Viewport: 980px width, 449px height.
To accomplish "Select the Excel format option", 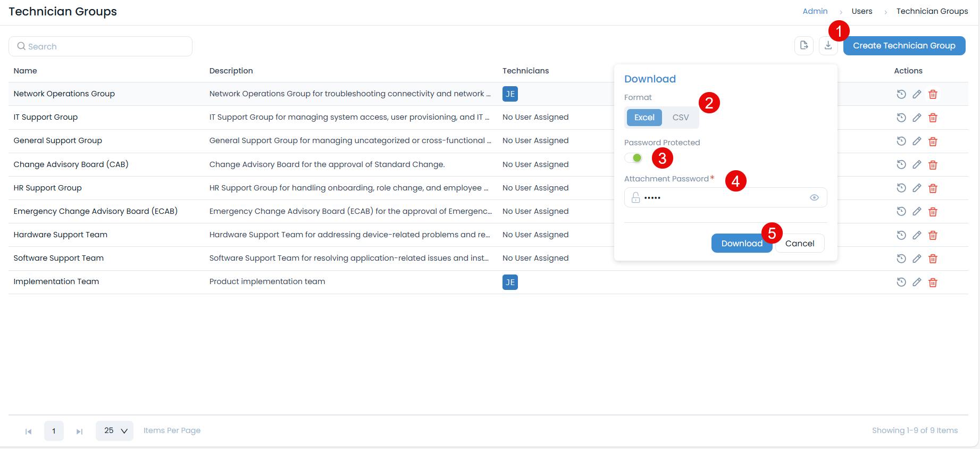I will 644,118.
